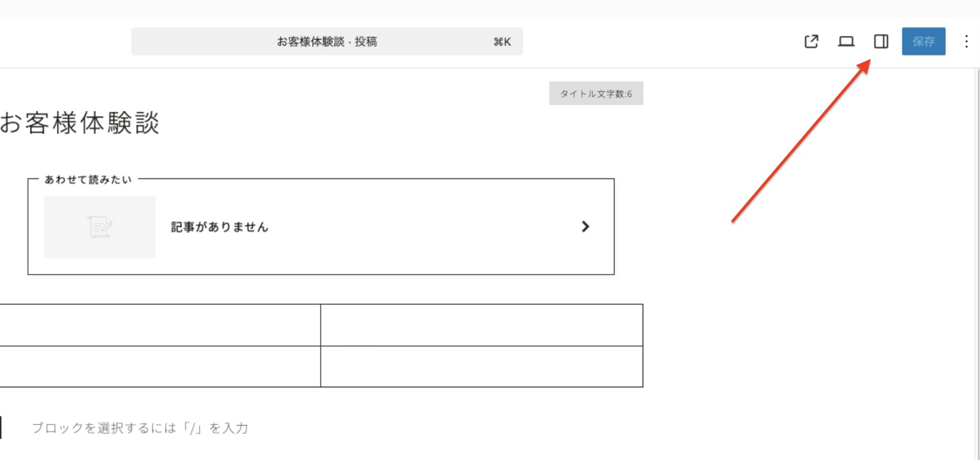Open the view post external link icon
The width and height of the screenshot is (980, 460).
[811, 41]
